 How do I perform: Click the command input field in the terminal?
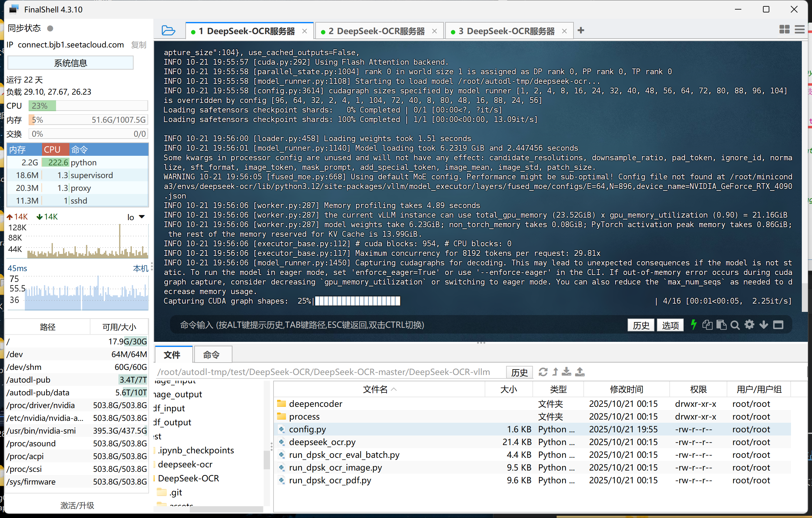[x=371, y=325]
